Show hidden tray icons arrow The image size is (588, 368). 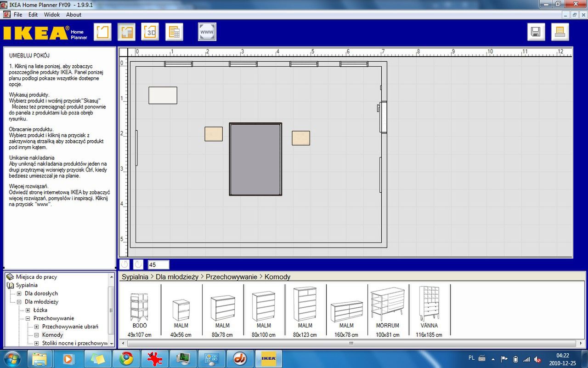pyautogui.click(x=493, y=359)
